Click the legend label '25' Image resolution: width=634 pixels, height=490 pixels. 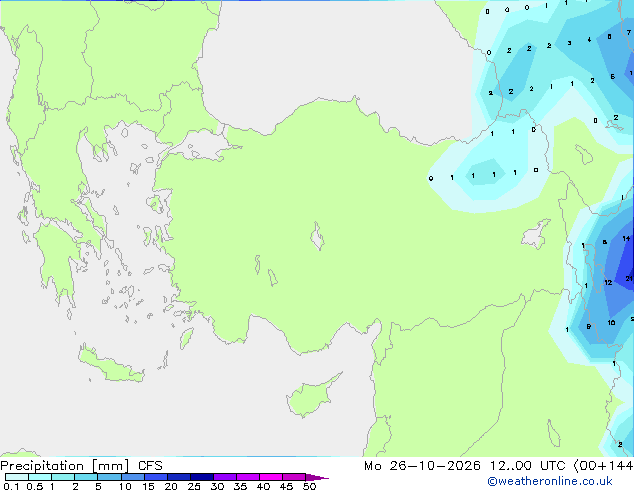tap(194, 486)
